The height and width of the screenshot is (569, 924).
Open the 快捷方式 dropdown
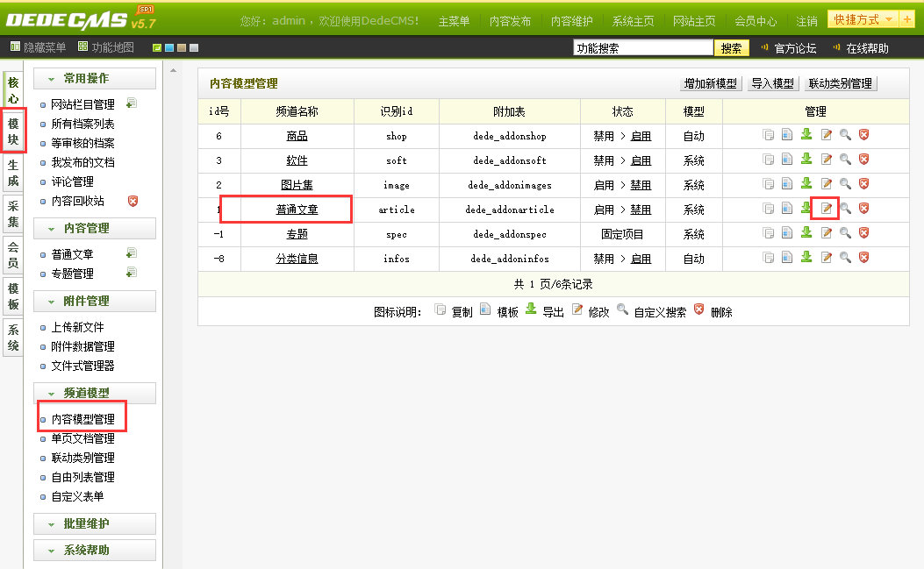863,19
